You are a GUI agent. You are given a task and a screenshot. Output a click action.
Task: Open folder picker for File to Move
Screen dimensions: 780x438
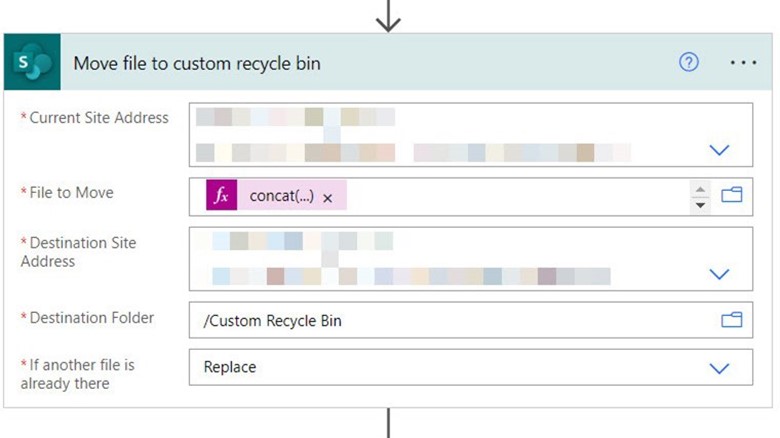(732, 196)
